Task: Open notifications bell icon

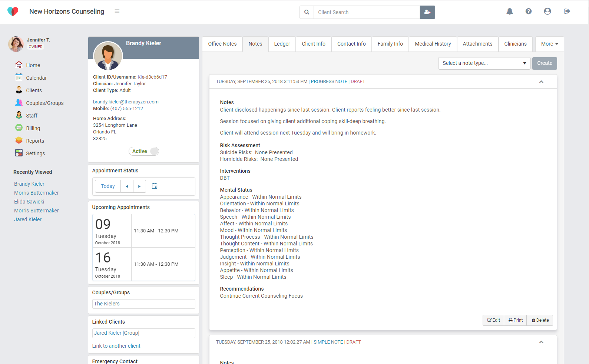Action: (x=510, y=11)
